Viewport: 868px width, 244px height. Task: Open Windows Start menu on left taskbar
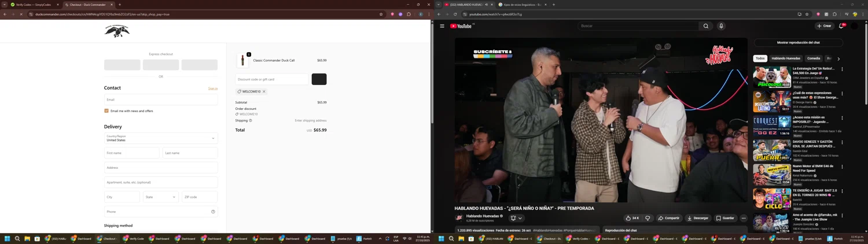(x=8, y=238)
